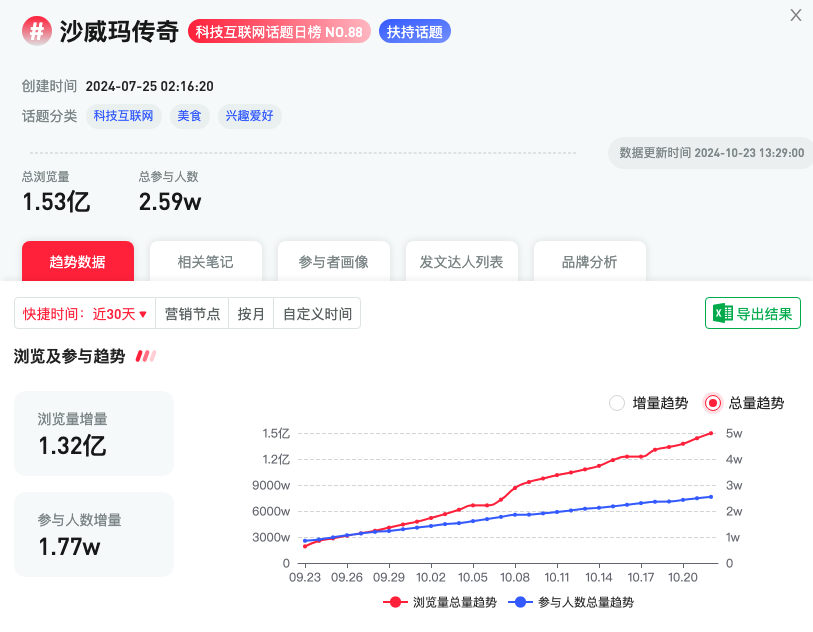
Task: Click the 扶持话题 button
Action: (414, 31)
